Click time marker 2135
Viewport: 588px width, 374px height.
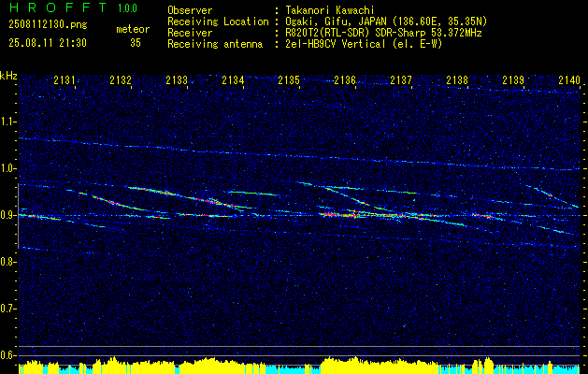[x=289, y=79]
